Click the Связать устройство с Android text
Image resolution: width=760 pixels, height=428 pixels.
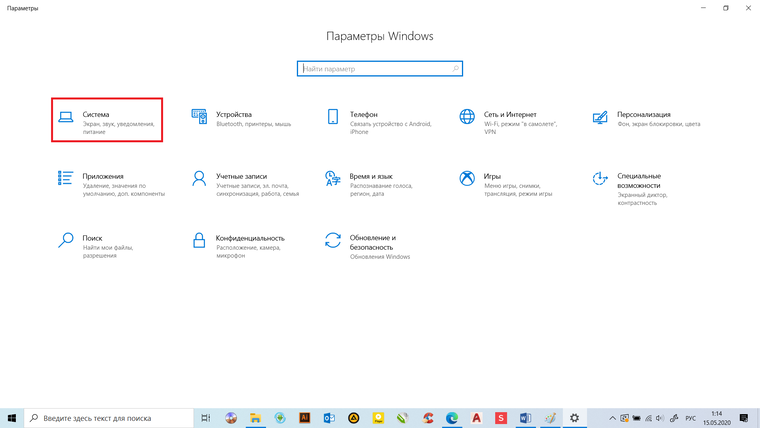[x=390, y=128]
